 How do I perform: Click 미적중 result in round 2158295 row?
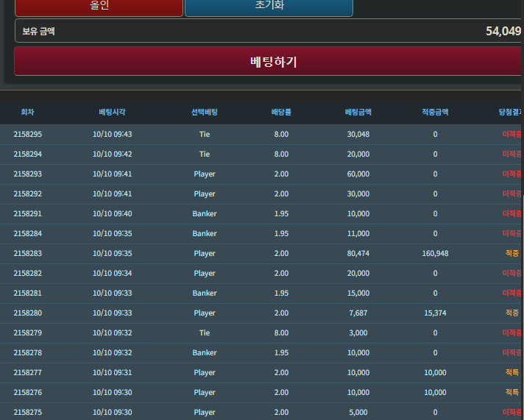click(x=512, y=135)
